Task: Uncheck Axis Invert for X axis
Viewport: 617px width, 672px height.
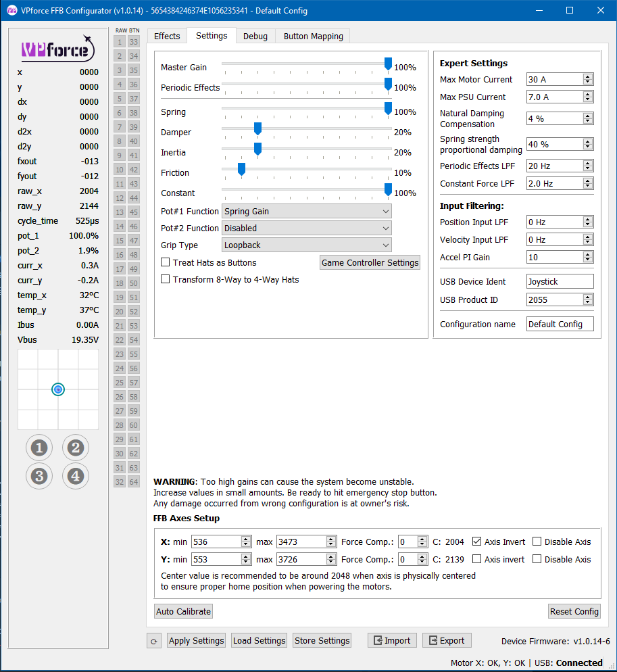Action: click(476, 542)
